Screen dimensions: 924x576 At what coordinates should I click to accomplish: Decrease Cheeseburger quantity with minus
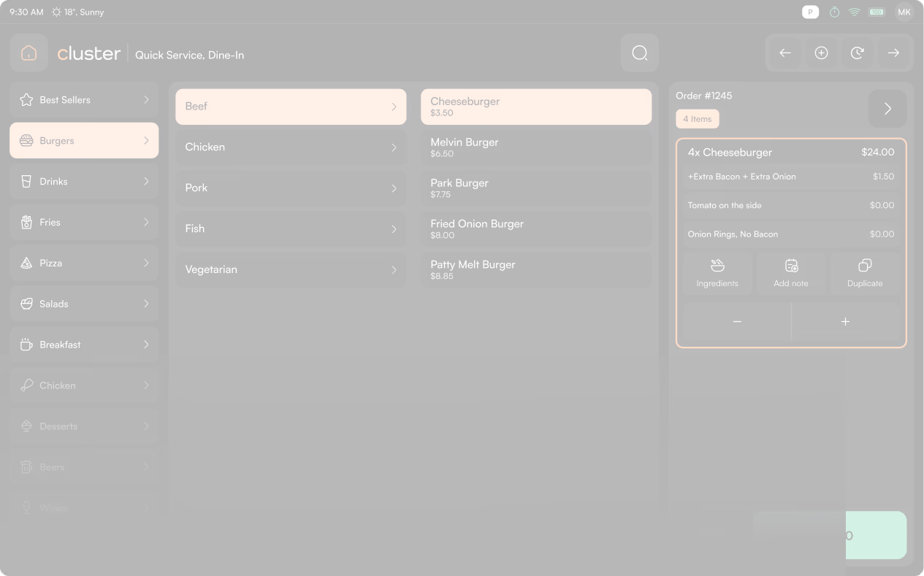(x=737, y=321)
